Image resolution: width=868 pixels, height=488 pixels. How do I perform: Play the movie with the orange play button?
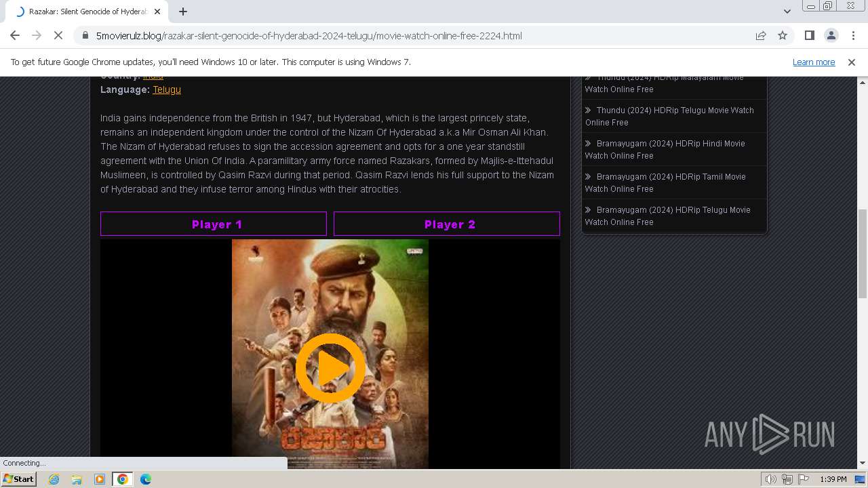[330, 368]
